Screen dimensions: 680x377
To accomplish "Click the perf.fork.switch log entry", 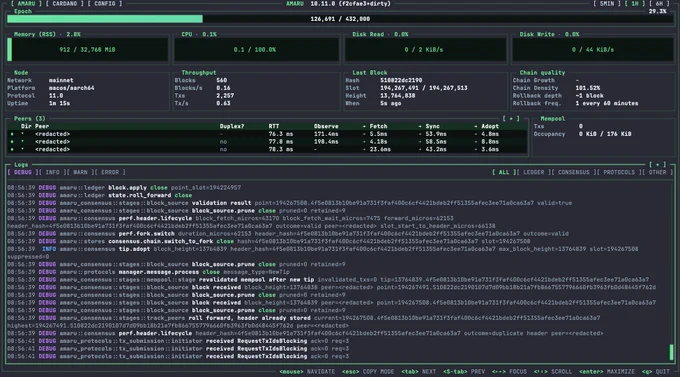I will 288,234.
